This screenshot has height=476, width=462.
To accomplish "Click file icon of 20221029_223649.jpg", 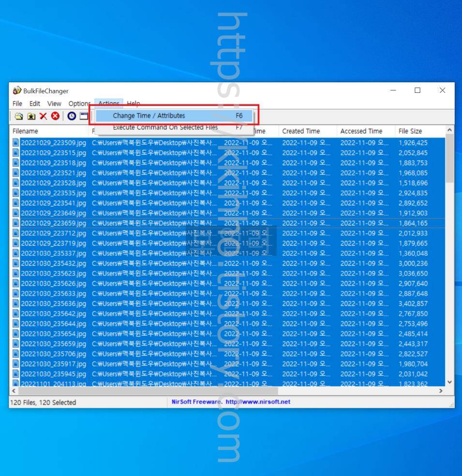I will [x=15, y=213].
